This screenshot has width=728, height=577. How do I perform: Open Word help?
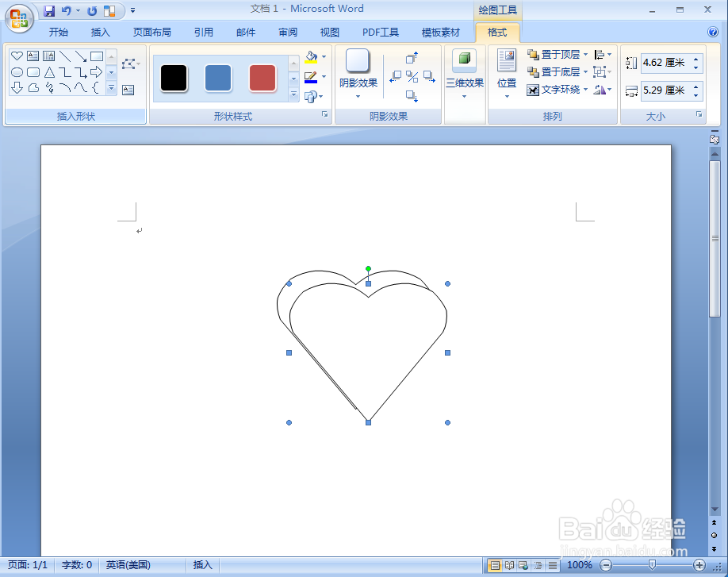click(713, 32)
